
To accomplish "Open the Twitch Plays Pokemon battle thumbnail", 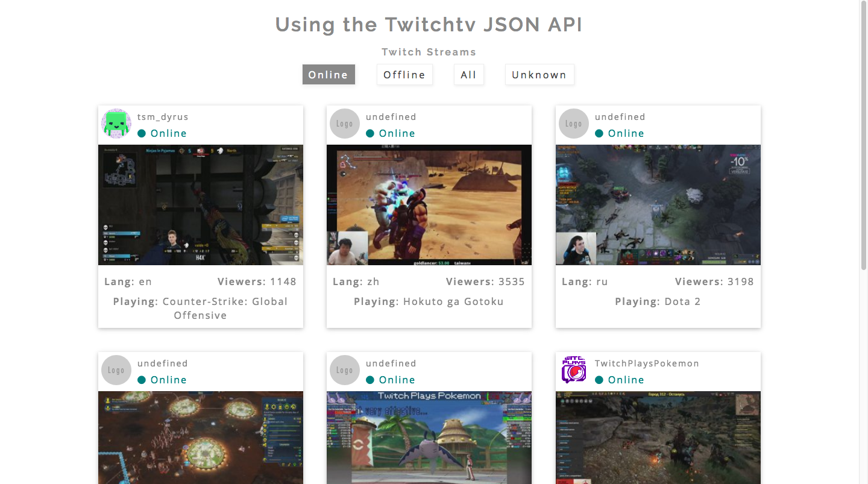I will (x=429, y=438).
